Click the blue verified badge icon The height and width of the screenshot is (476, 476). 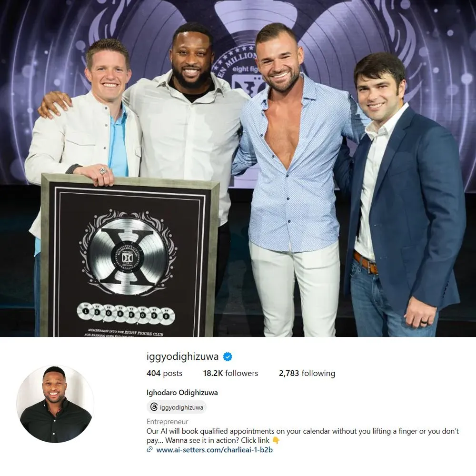(x=228, y=357)
